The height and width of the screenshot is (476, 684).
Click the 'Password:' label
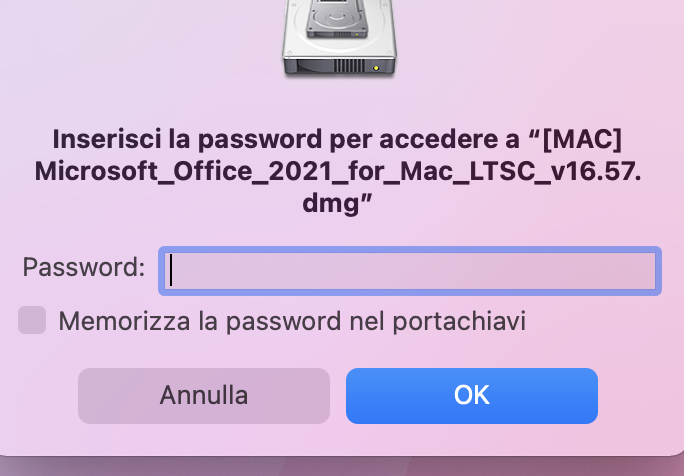click(83, 267)
